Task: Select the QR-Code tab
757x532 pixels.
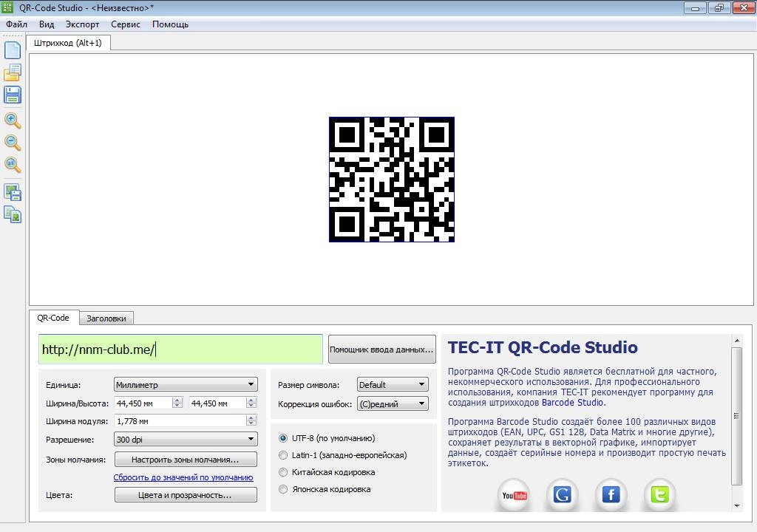Action: (x=53, y=318)
